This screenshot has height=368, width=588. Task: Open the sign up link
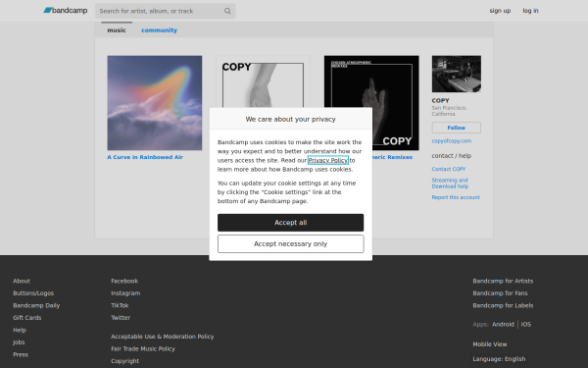pyautogui.click(x=500, y=11)
